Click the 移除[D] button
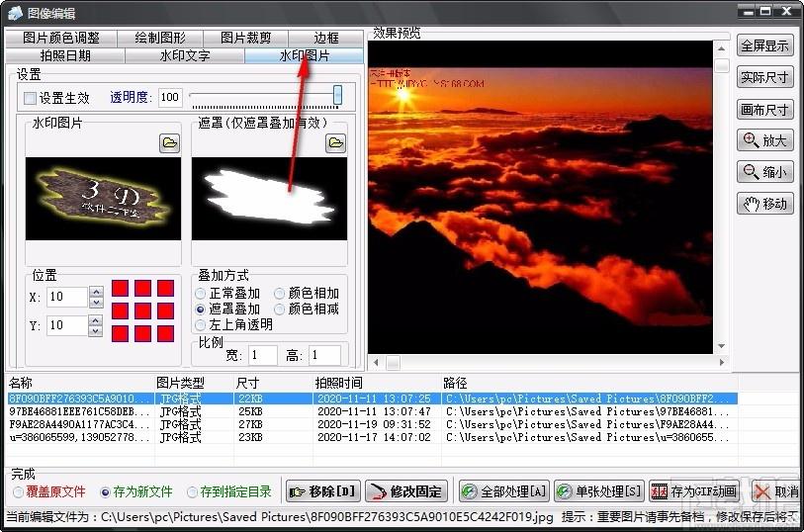The height and width of the screenshot is (532, 804). [x=323, y=492]
